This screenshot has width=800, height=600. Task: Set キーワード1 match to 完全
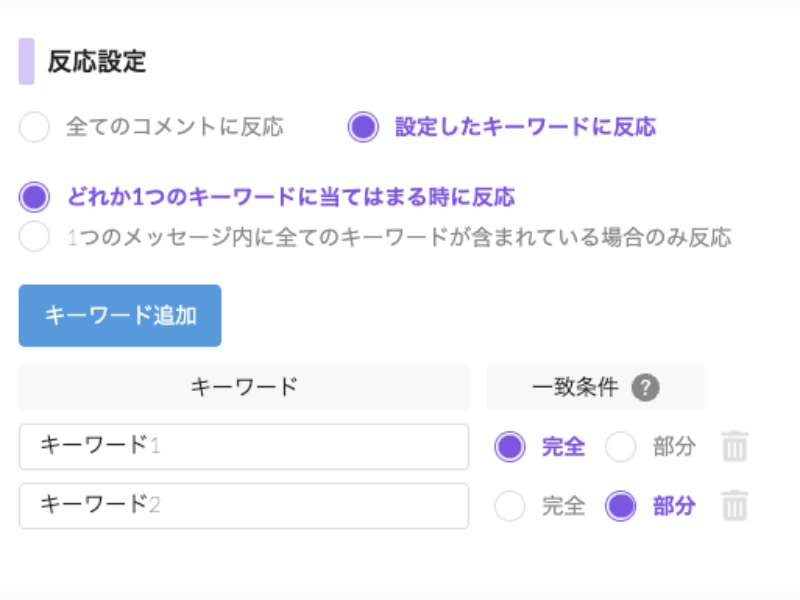[510, 447]
